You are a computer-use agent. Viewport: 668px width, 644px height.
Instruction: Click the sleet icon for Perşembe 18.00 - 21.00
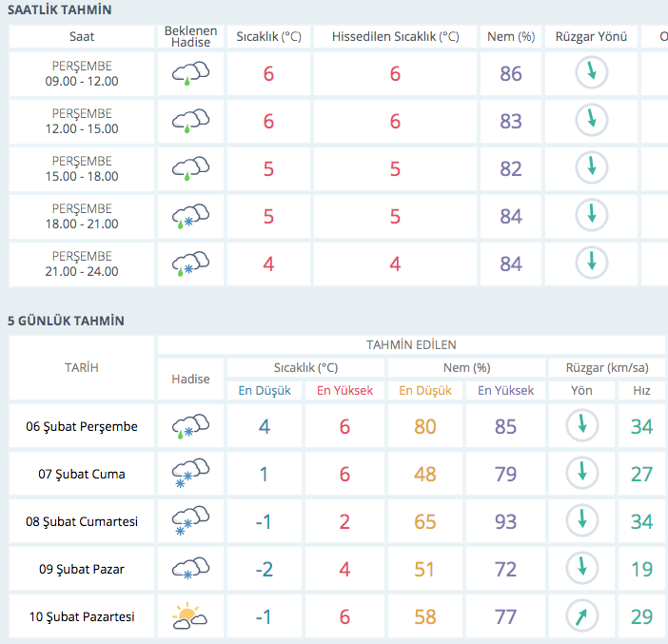(x=190, y=217)
